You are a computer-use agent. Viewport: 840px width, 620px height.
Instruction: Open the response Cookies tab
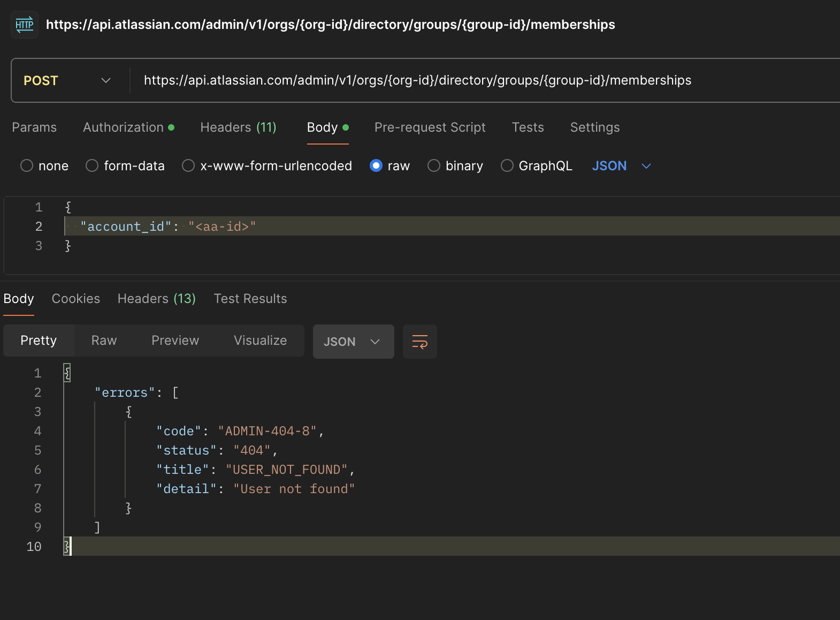[x=76, y=299]
